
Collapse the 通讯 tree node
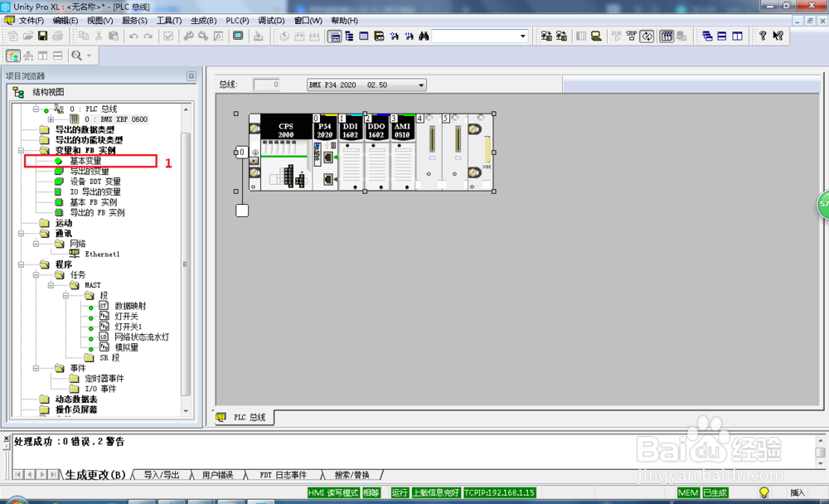(x=22, y=233)
